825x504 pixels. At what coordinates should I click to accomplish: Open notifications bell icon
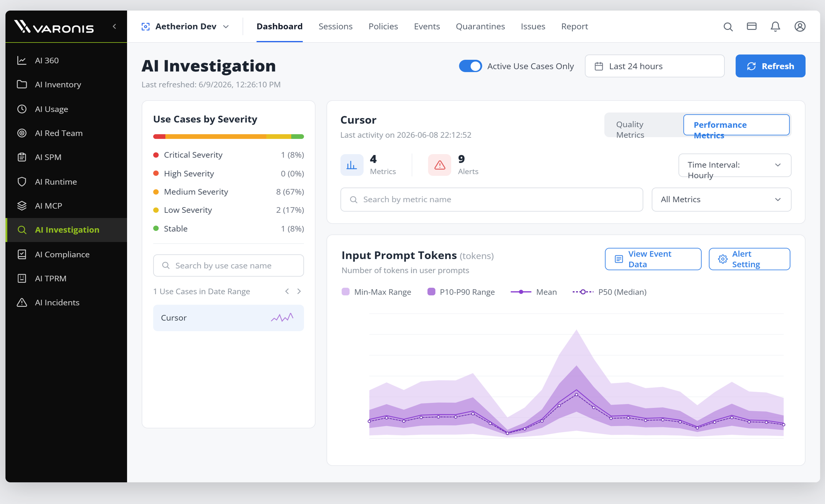click(775, 26)
